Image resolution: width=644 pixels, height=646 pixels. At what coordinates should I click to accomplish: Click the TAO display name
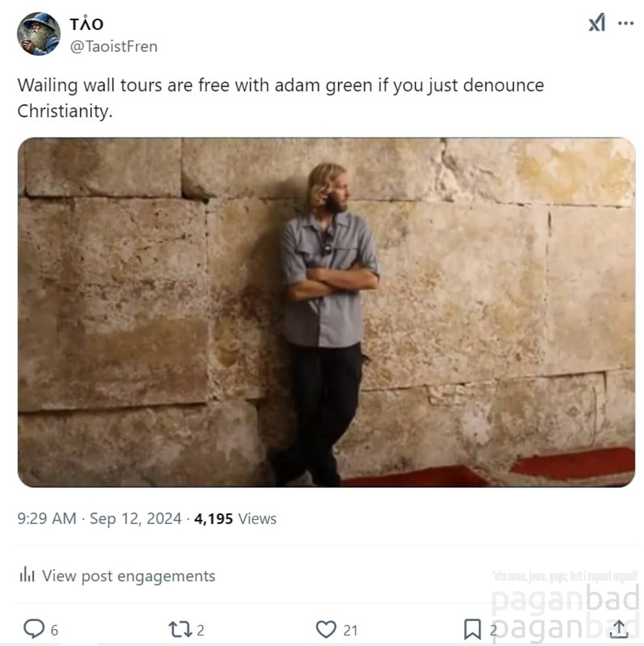[86, 24]
